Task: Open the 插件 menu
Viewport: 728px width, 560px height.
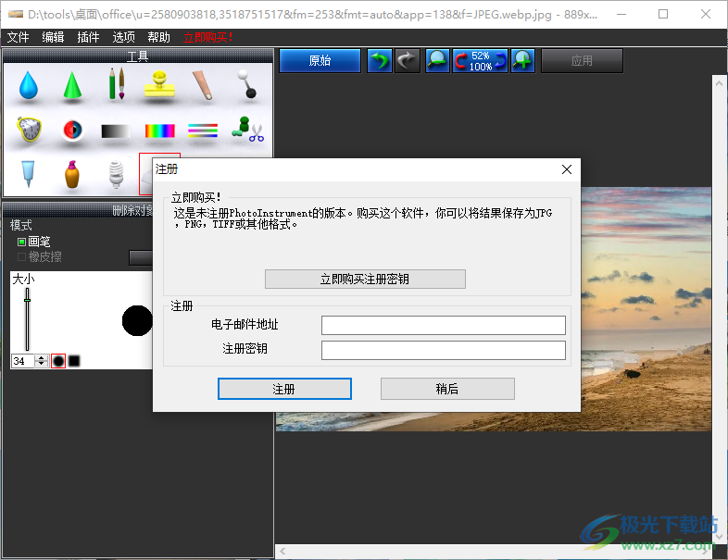Action: click(88, 37)
